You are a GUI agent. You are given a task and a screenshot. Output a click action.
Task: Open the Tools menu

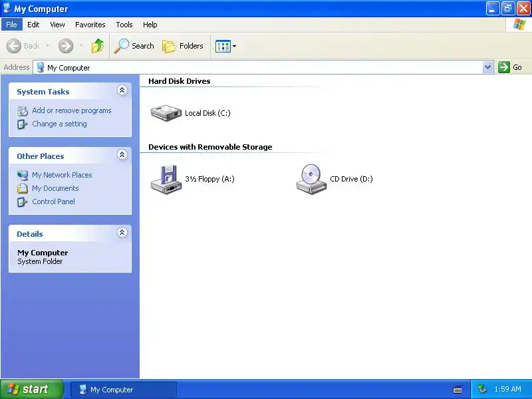point(124,25)
